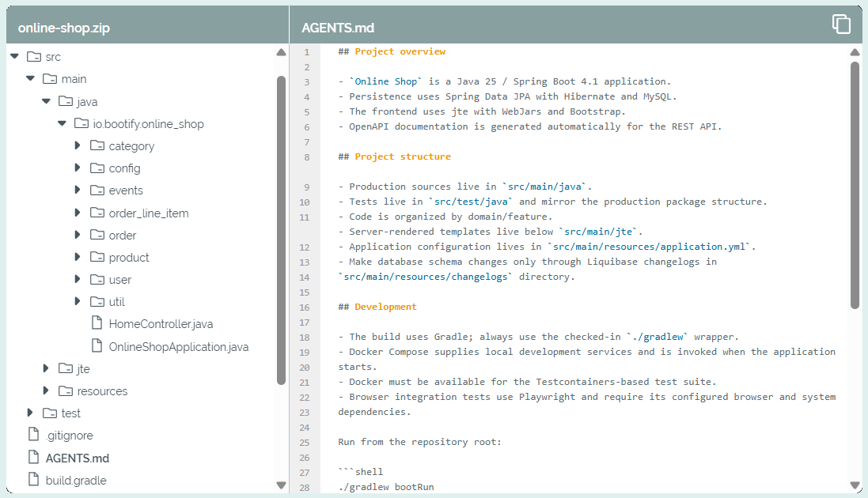Click the online-shop.zip panel title
This screenshot has height=498, width=868.
[x=63, y=28]
